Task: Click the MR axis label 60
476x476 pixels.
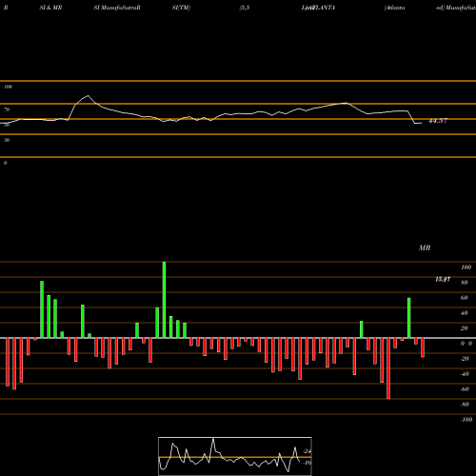Action: (x=465, y=298)
